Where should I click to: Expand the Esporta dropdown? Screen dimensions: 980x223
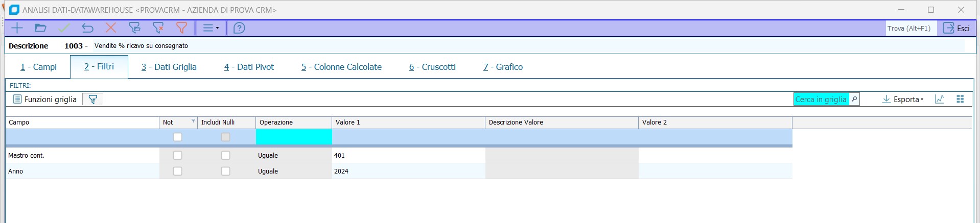point(903,99)
